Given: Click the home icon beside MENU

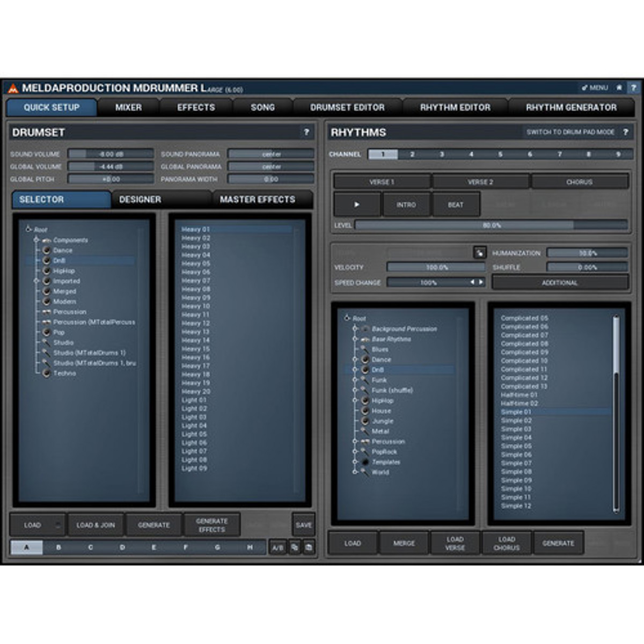Looking at the screenshot, I should 619,87.
